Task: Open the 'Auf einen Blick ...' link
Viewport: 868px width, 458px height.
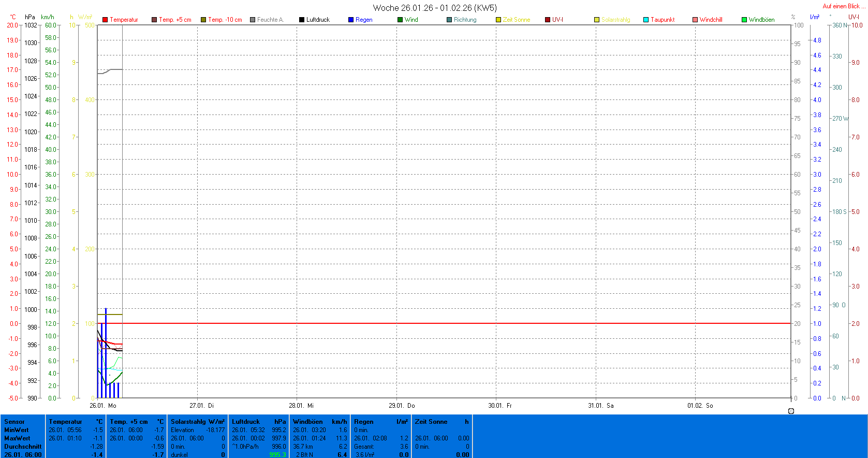Action: point(844,6)
